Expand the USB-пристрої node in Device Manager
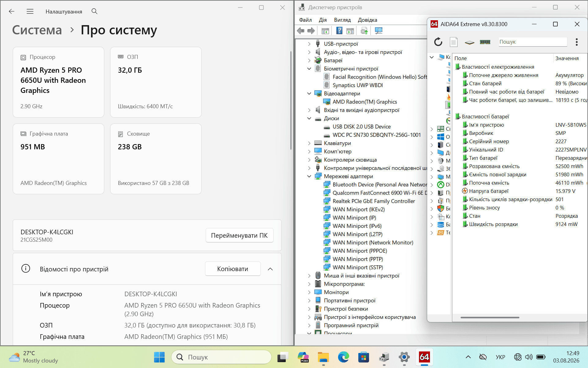Screen dimensions: 588x368 coord(309,44)
